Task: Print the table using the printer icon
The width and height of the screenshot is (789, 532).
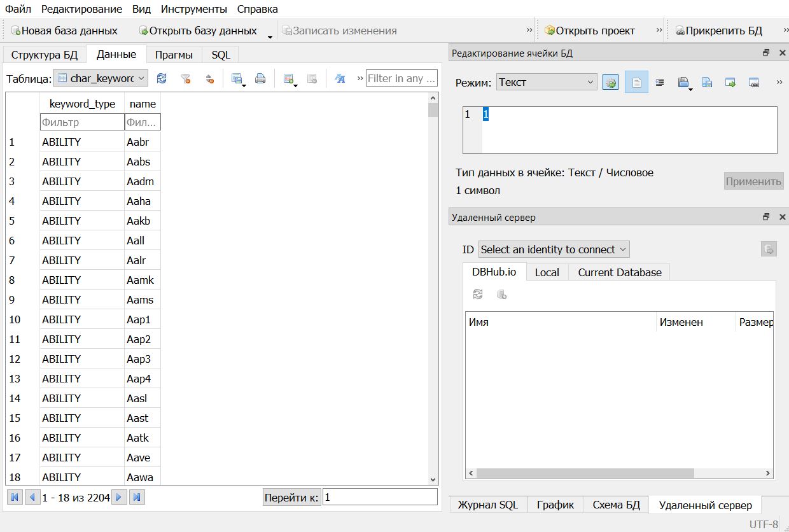Action: 260,79
